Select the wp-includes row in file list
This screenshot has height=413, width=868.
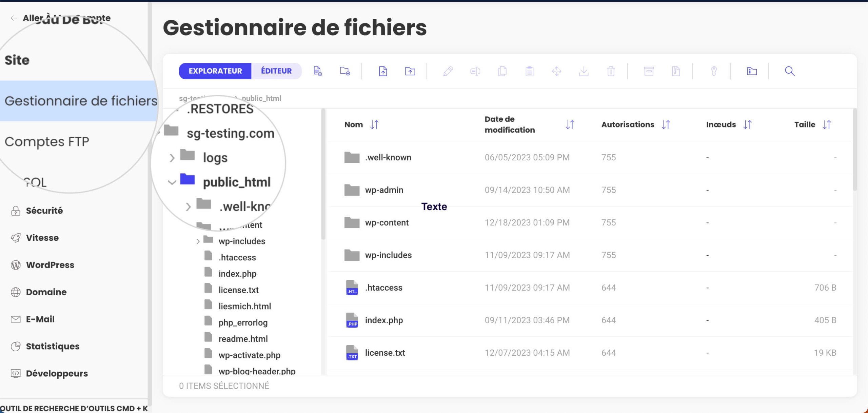(x=590, y=255)
